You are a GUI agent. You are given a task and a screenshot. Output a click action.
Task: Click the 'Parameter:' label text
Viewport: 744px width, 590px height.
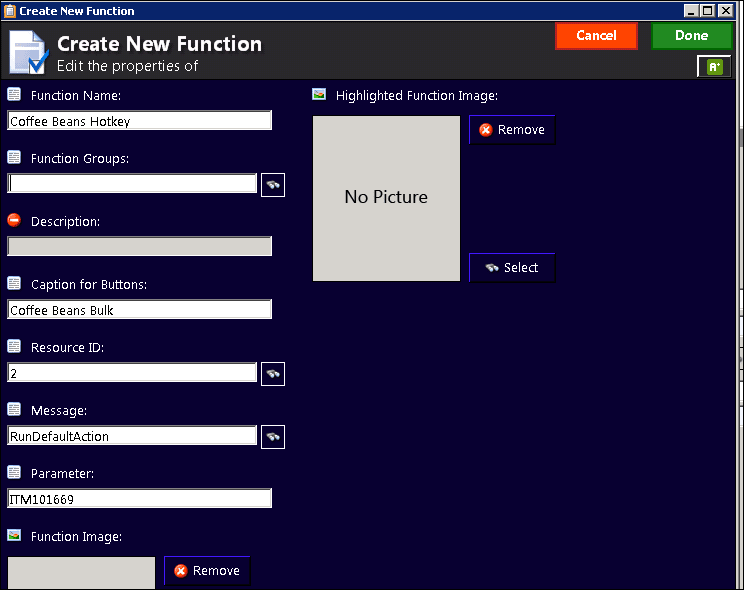coord(62,474)
